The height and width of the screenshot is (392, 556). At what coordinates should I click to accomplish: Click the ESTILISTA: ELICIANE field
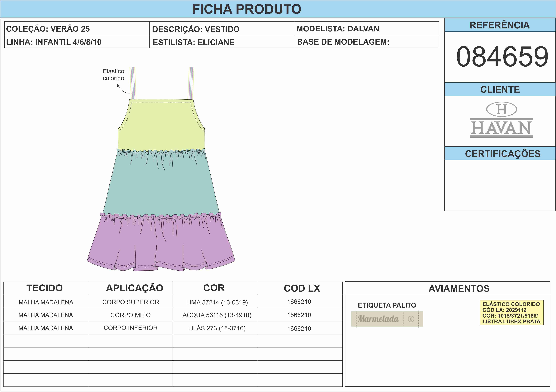[194, 42]
